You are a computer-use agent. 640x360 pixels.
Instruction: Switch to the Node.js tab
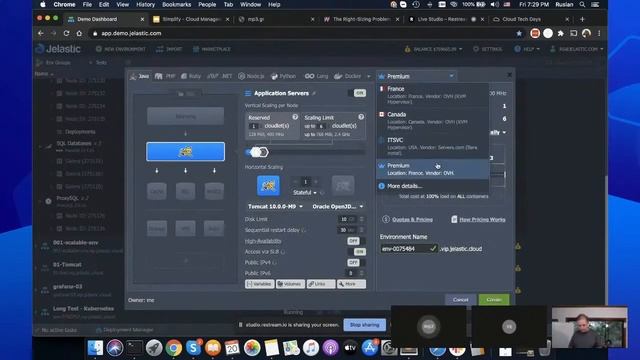tap(251, 76)
